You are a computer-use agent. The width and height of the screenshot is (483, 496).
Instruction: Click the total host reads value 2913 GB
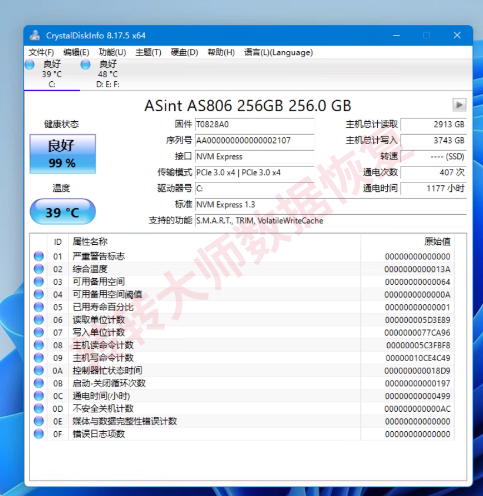tap(433, 125)
